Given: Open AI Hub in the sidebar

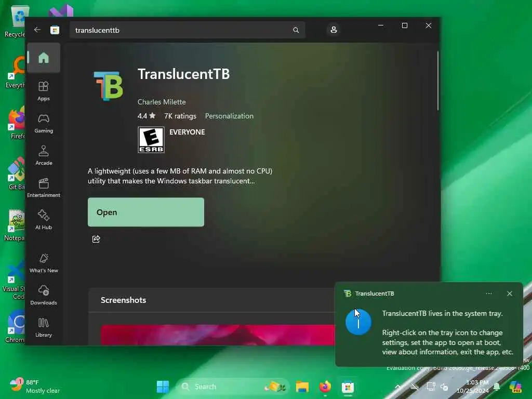Looking at the screenshot, I should [x=44, y=220].
